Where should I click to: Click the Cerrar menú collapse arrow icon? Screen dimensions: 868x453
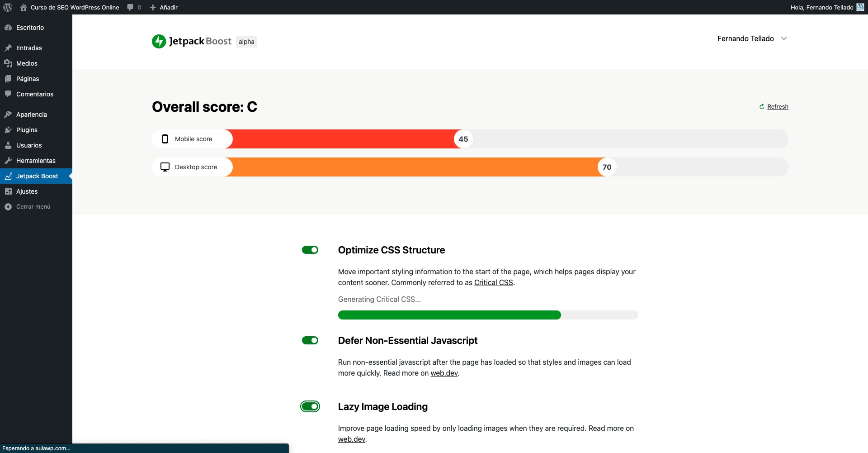pyautogui.click(x=8, y=207)
